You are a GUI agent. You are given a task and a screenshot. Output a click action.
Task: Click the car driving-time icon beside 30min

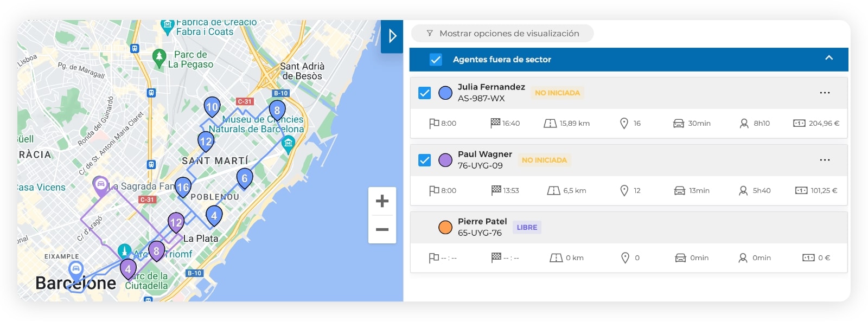click(x=679, y=124)
